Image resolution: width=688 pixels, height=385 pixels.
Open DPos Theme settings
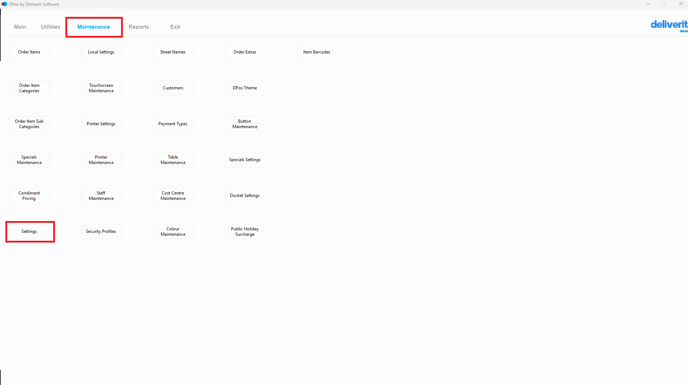coord(245,88)
